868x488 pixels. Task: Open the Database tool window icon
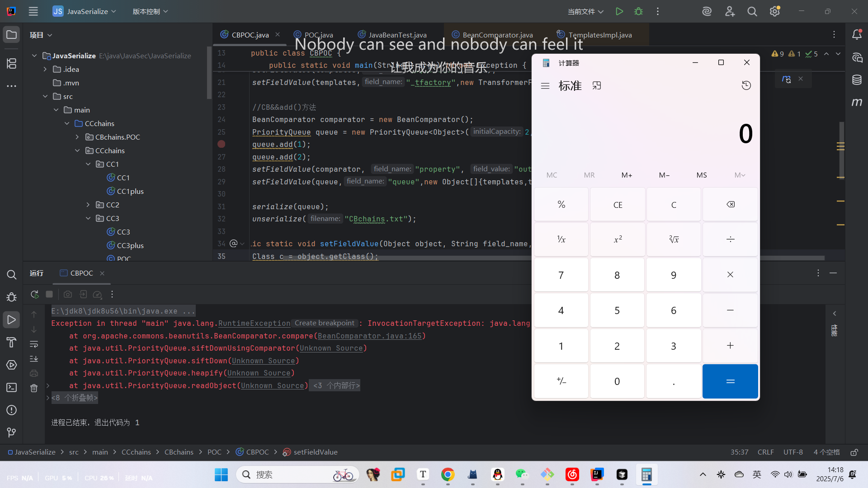coord(857,80)
